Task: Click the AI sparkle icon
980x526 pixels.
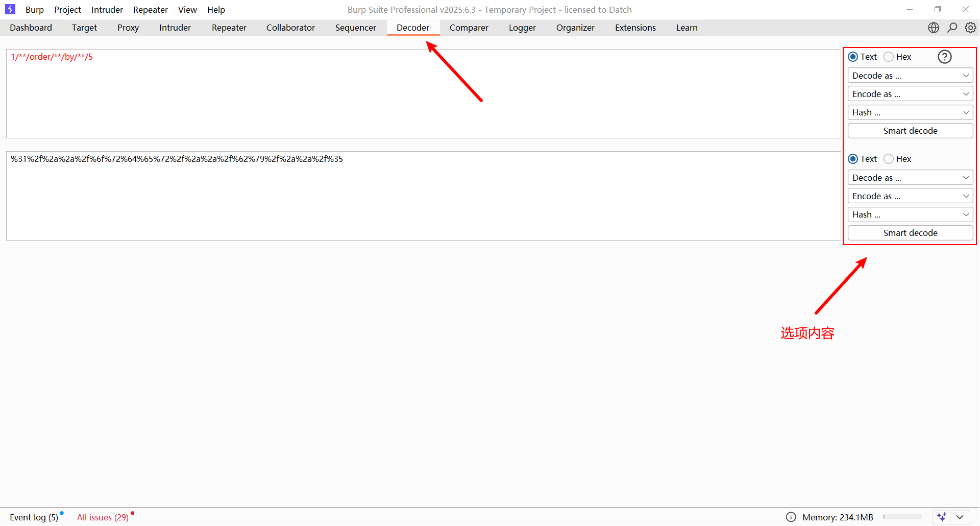Action: 942,517
